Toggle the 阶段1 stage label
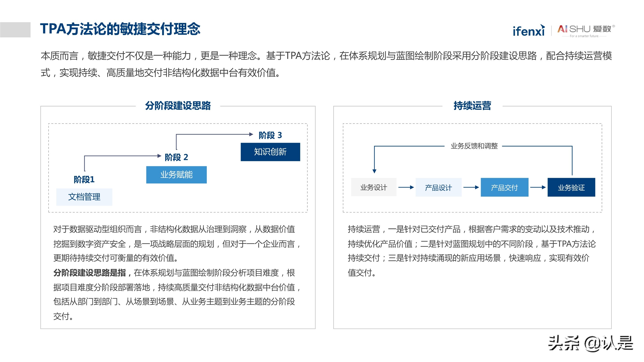 84,179
